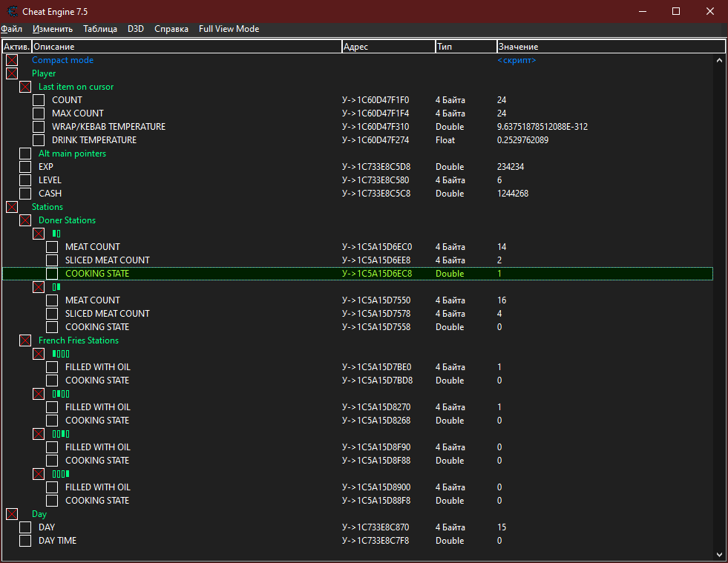Image resolution: width=728 pixels, height=563 pixels.
Task: Collapse the Player group checkbox
Action: point(12,73)
